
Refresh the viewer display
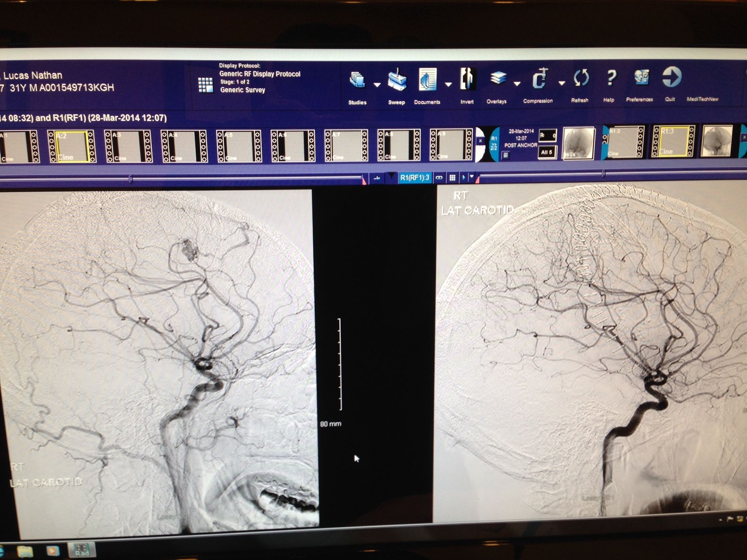tap(581, 78)
